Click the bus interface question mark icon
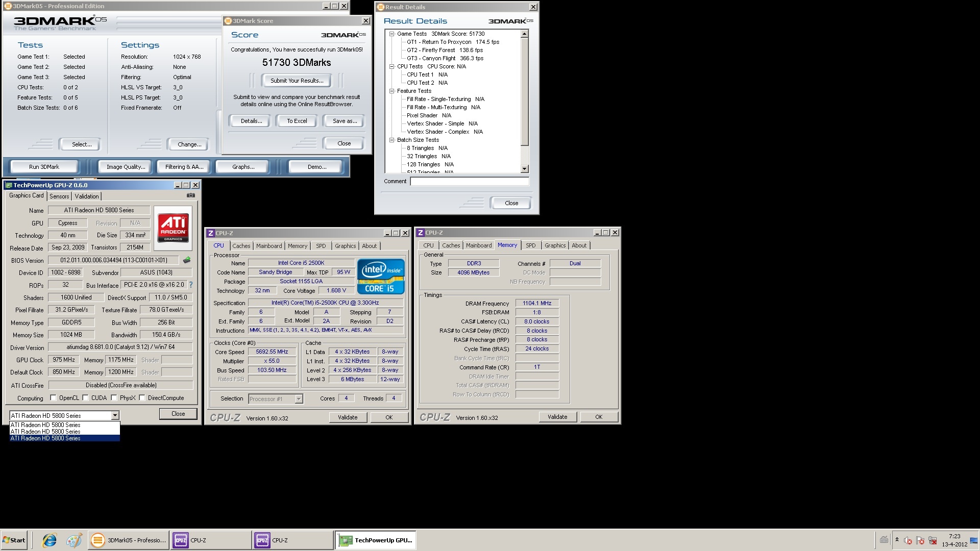The image size is (980, 551). coord(191,285)
